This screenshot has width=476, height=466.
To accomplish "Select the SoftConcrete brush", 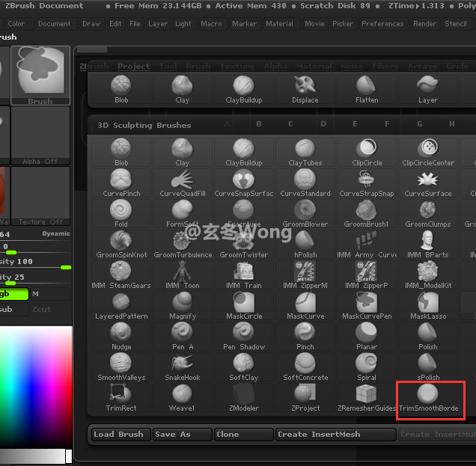I will tap(305, 367).
